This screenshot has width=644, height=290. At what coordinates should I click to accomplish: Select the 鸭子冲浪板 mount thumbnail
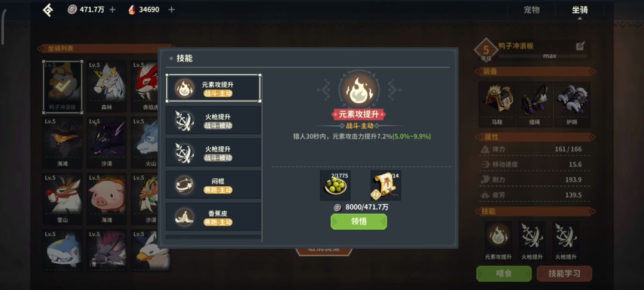pos(63,87)
